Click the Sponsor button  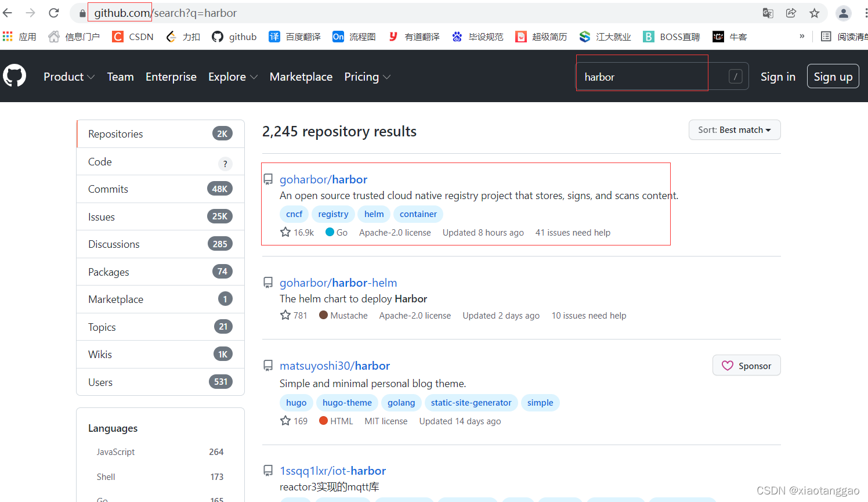pos(746,366)
